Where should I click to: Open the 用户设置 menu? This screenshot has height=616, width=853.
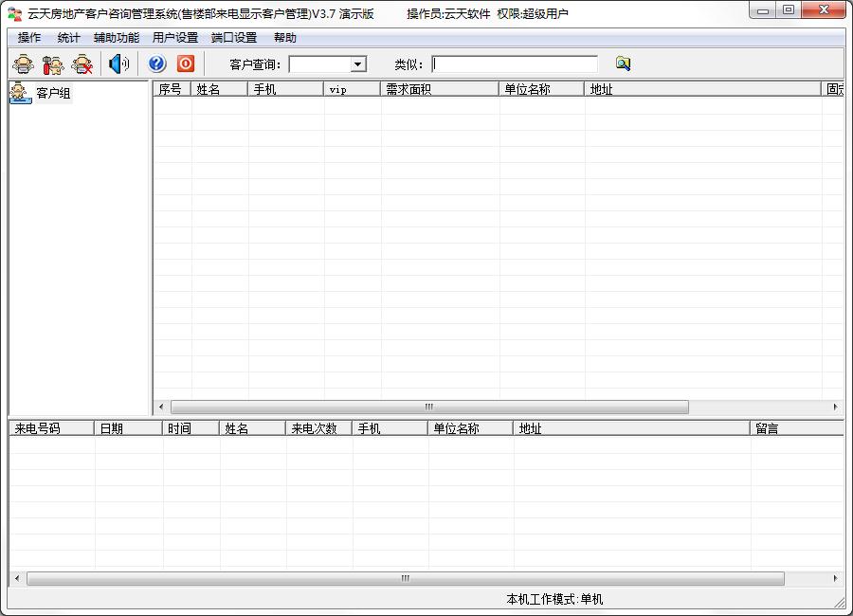[175, 38]
